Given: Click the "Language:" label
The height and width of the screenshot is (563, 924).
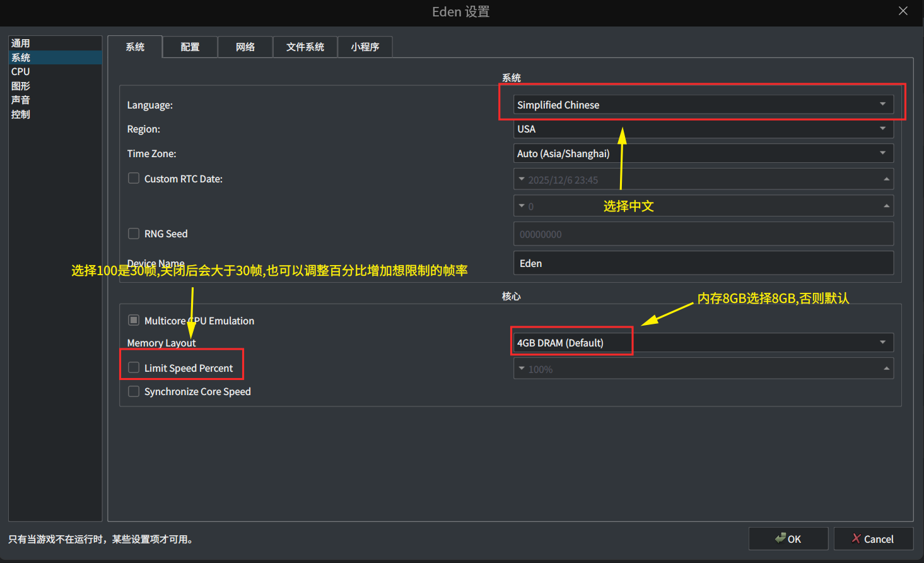Looking at the screenshot, I should coord(150,105).
